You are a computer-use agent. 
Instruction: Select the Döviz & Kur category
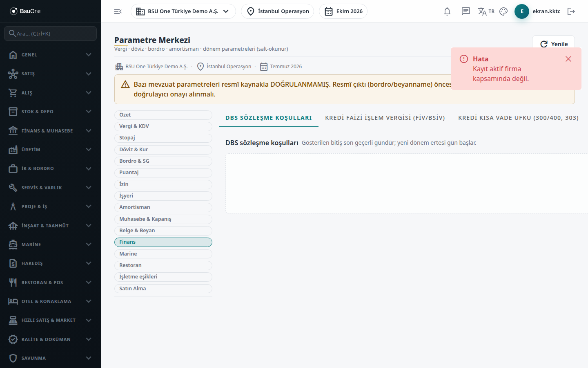(x=163, y=150)
